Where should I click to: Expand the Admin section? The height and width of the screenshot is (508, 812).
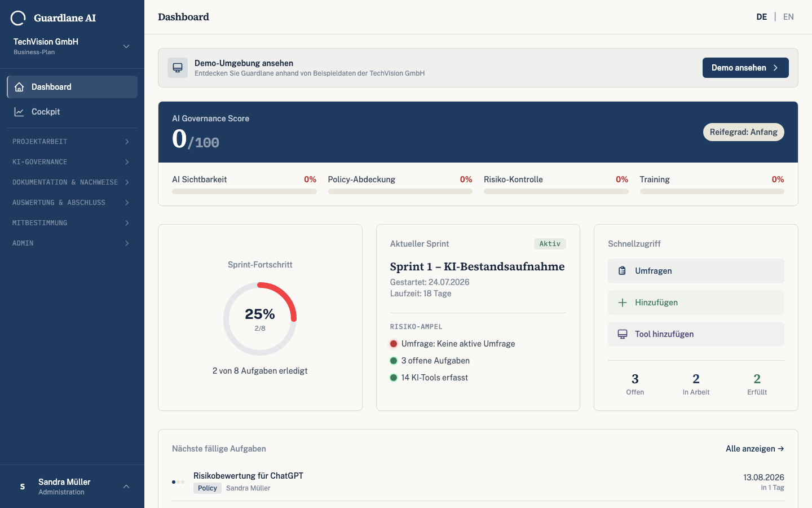point(72,243)
